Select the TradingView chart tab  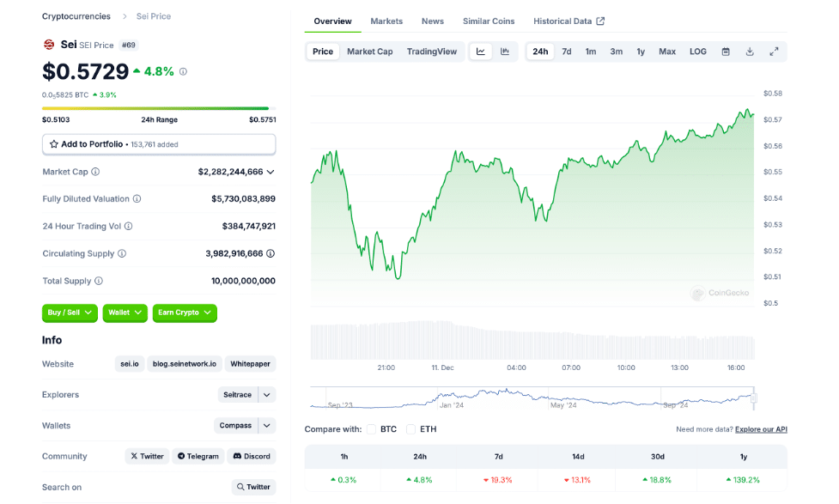tap(432, 52)
